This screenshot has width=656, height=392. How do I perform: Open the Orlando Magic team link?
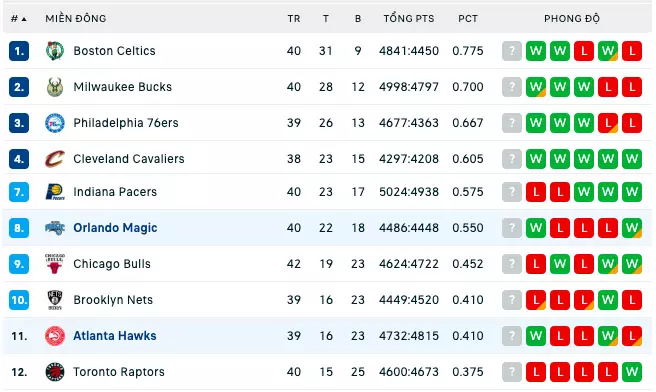pyautogui.click(x=115, y=228)
